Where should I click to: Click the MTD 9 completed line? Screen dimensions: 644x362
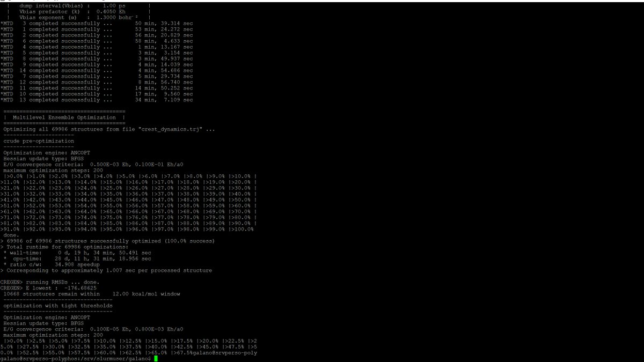point(97,64)
